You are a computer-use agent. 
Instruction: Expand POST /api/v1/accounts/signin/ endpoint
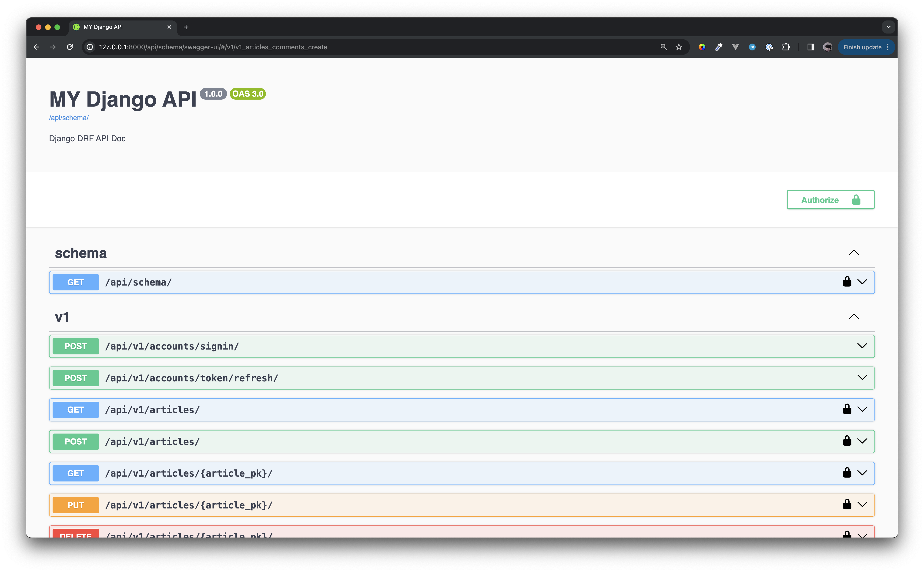coord(862,346)
